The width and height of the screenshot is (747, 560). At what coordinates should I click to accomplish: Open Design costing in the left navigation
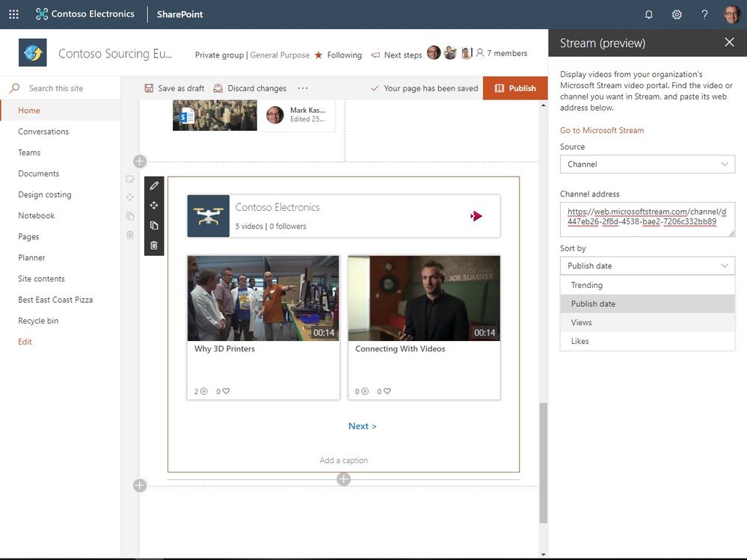click(45, 194)
